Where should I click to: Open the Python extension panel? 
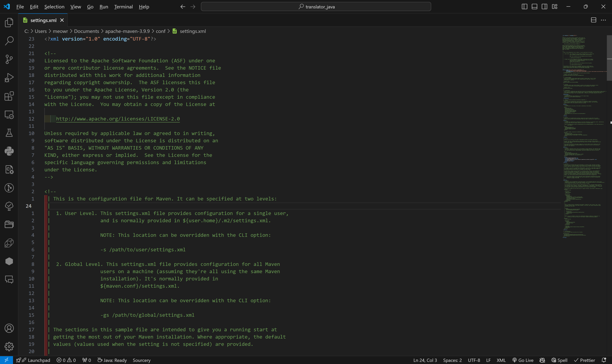point(9,151)
